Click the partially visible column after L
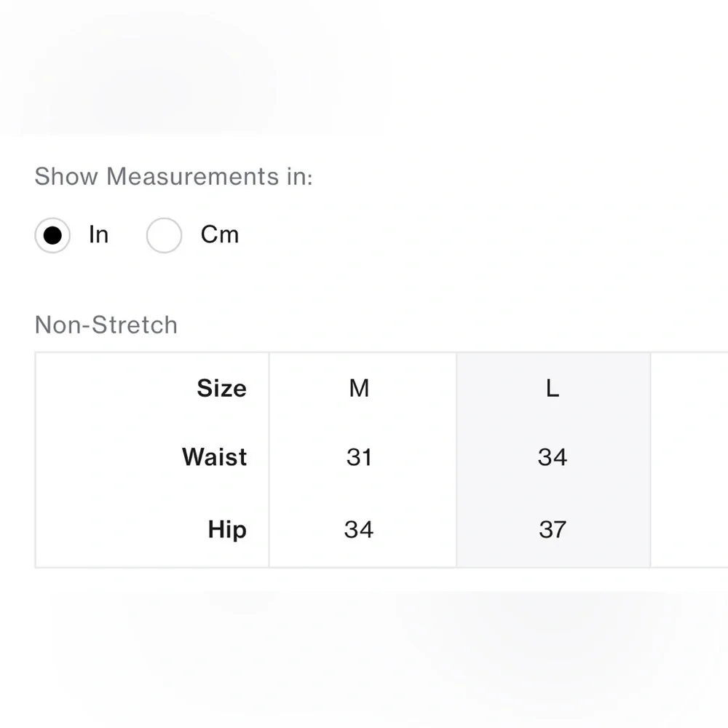 pyautogui.click(x=689, y=459)
